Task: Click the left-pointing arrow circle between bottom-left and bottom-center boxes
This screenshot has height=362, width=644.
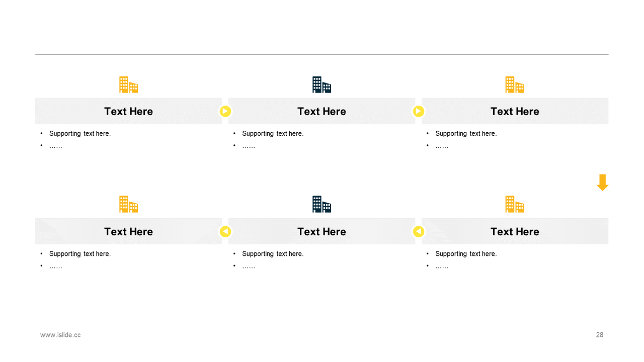Action: click(x=225, y=231)
